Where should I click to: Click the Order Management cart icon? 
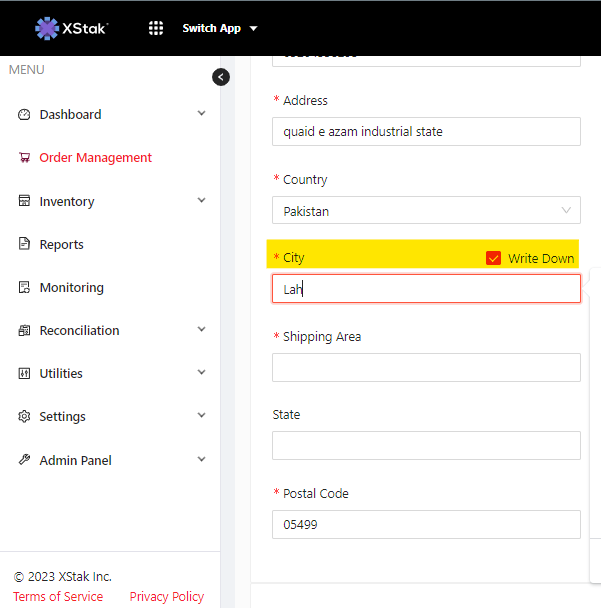tap(24, 158)
